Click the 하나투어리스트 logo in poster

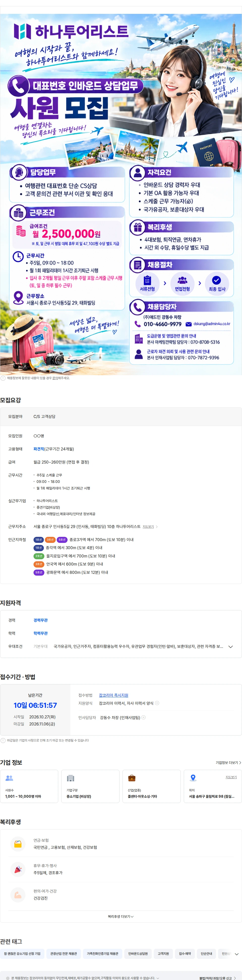pyautogui.click(x=71, y=31)
